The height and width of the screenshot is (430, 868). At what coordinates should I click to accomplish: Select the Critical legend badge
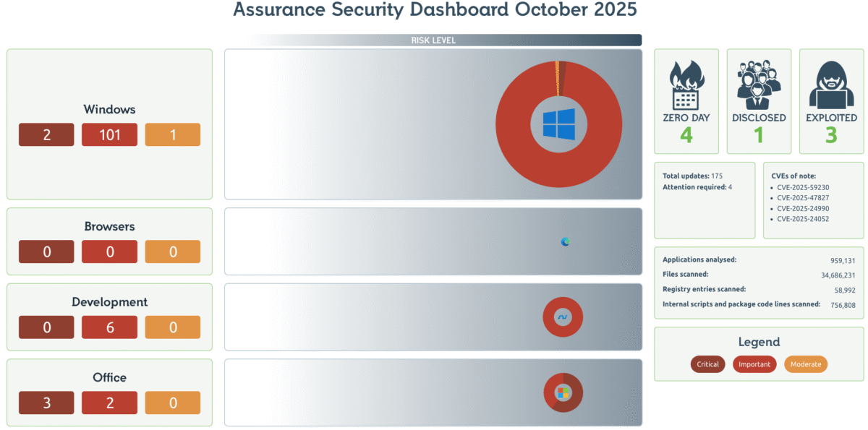707,364
